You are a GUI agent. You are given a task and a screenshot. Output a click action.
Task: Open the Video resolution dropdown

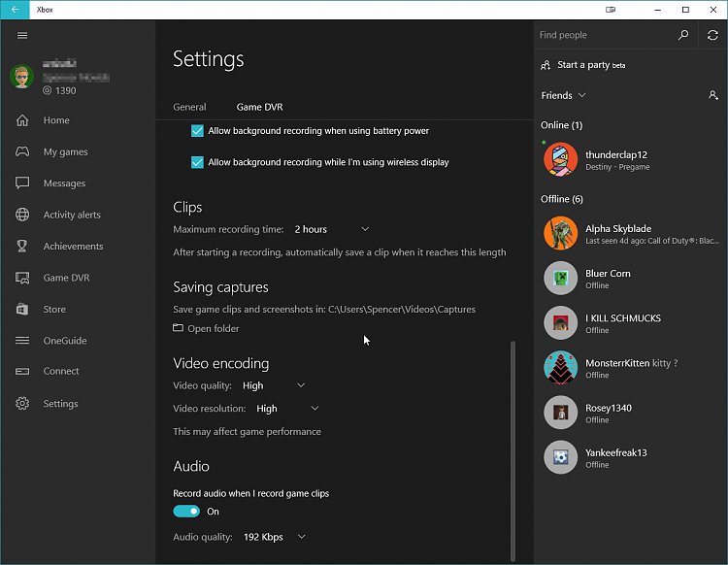[x=288, y=409]
